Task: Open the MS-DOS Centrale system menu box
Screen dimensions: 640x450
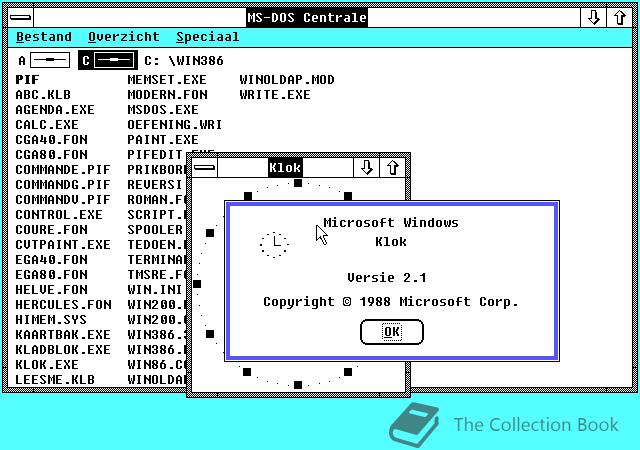Action: coord(20,18)
